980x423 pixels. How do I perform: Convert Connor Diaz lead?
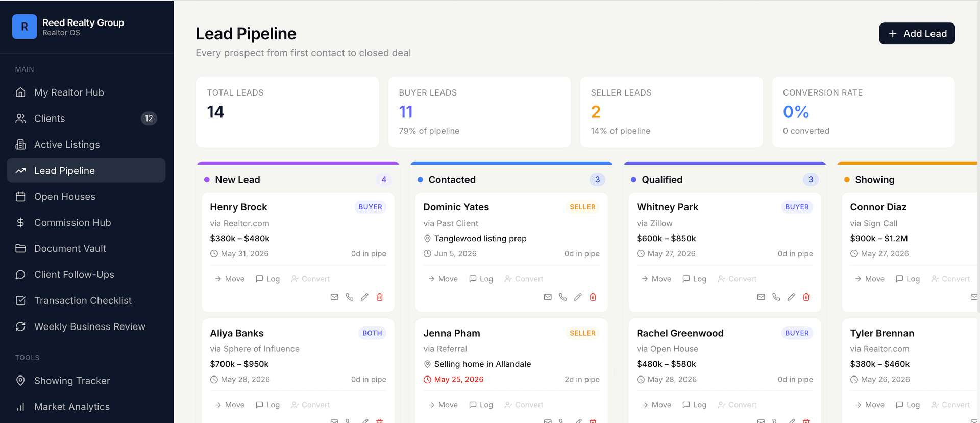pos(951,279)
